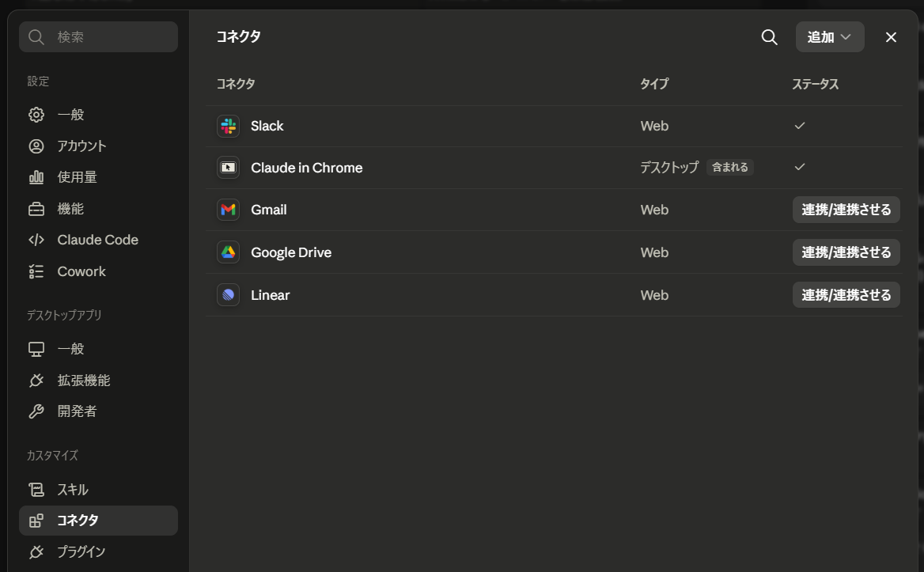Click the magnifier icon in the connector header

[x=769, y=37]
